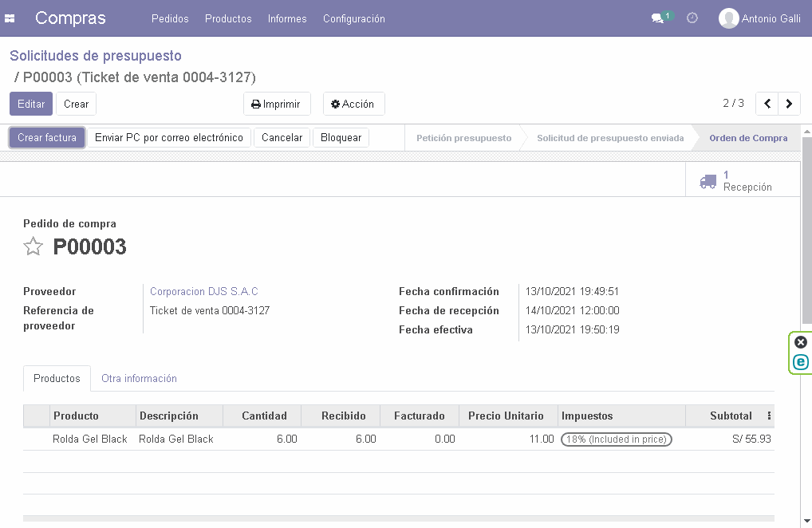Screen dimensions: 812x528
Task: Open the Recepción truck smart button
Action: (x=743, y=181)
